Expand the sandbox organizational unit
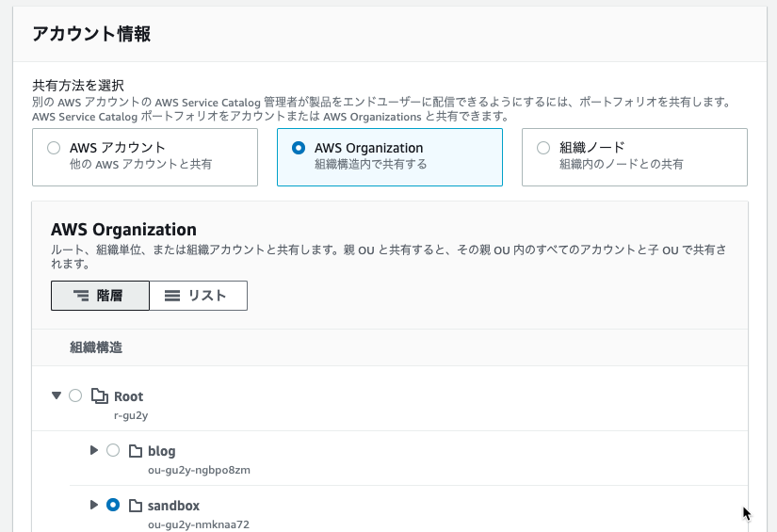 coord(93,505)
